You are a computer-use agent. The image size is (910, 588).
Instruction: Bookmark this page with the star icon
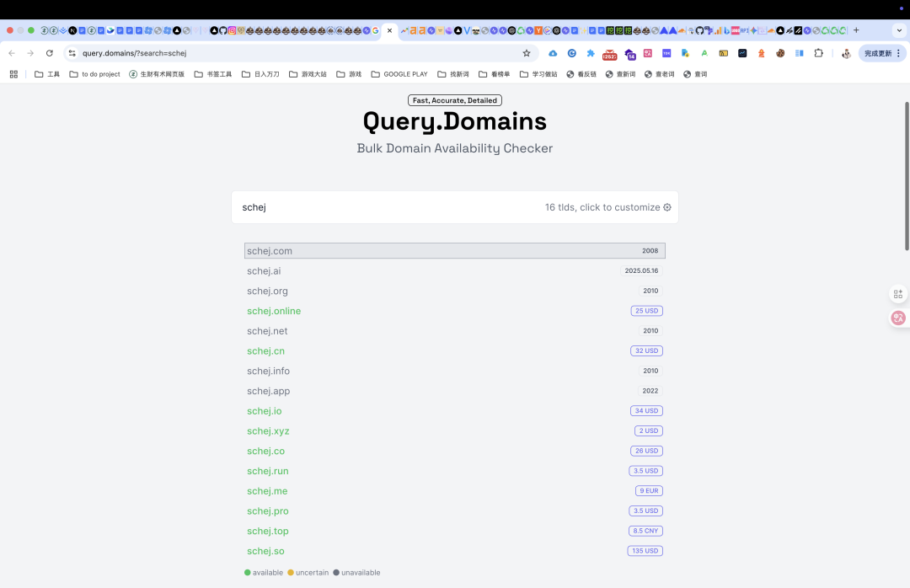tap(527, 53)
